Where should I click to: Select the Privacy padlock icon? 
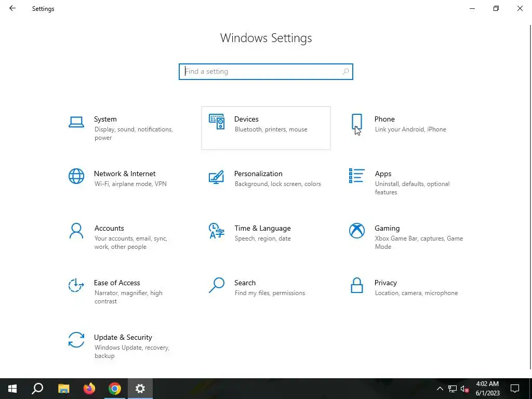[356, 285]
